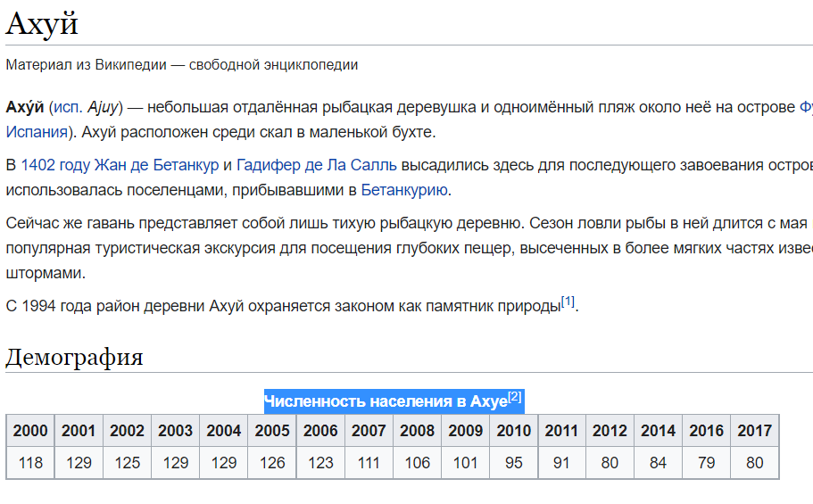Screen dimensions: 813x504
Task: Click the 2010 year header cell
Action: pyautogui.click(x=514, y=431)
